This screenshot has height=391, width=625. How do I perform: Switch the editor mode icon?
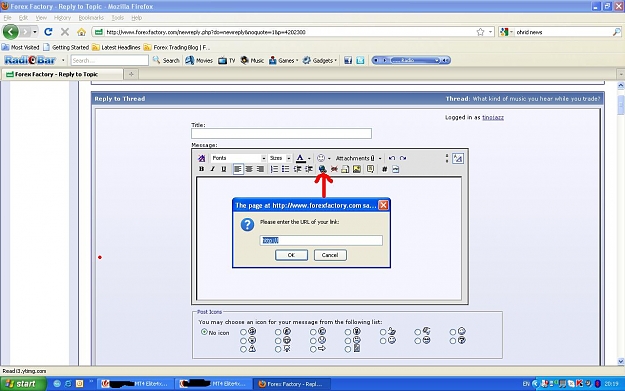point(458,158)
